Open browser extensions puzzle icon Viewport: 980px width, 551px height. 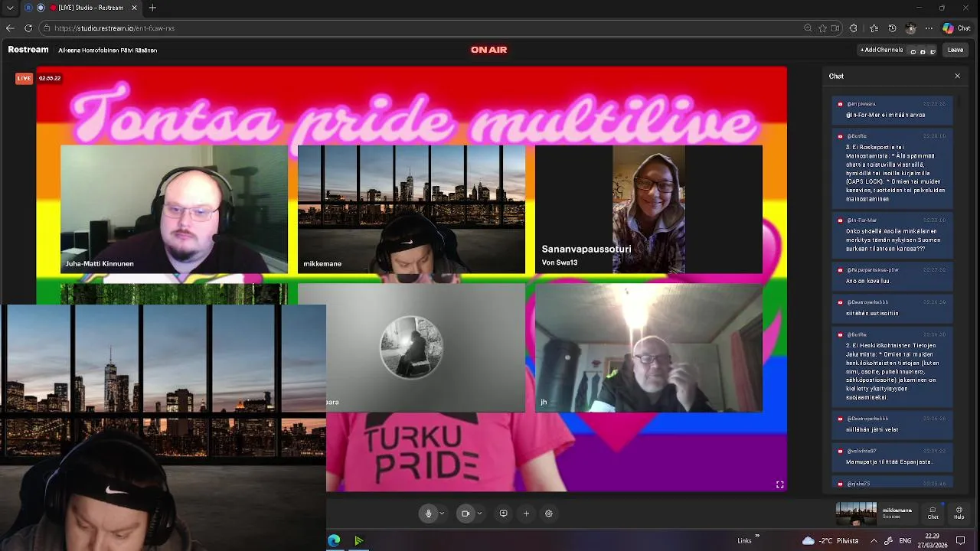854,28
